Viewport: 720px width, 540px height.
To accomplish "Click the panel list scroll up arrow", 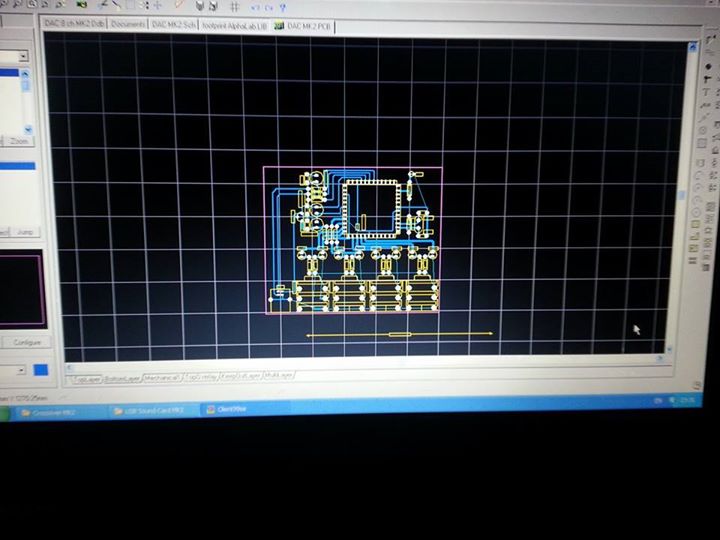I will pos(25,73).
